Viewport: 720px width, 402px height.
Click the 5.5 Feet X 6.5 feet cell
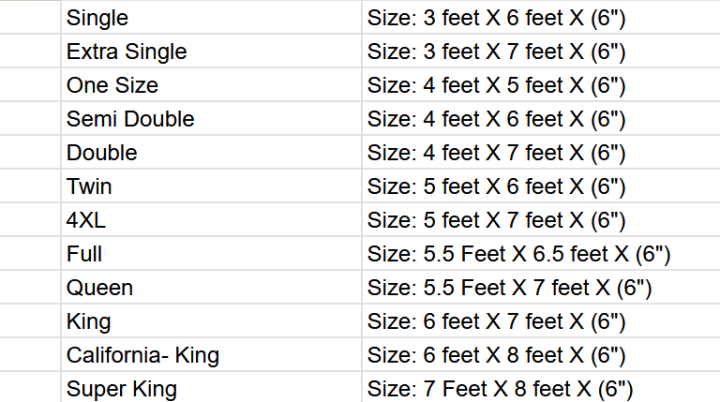[541, 254]
